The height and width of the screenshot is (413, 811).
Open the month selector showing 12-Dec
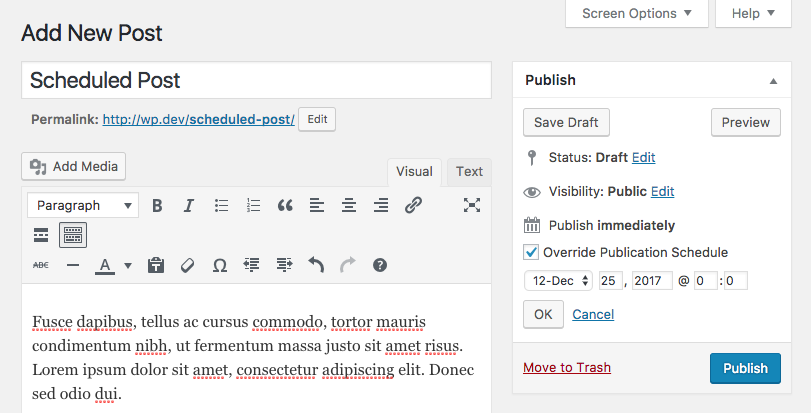pos(558,281)
